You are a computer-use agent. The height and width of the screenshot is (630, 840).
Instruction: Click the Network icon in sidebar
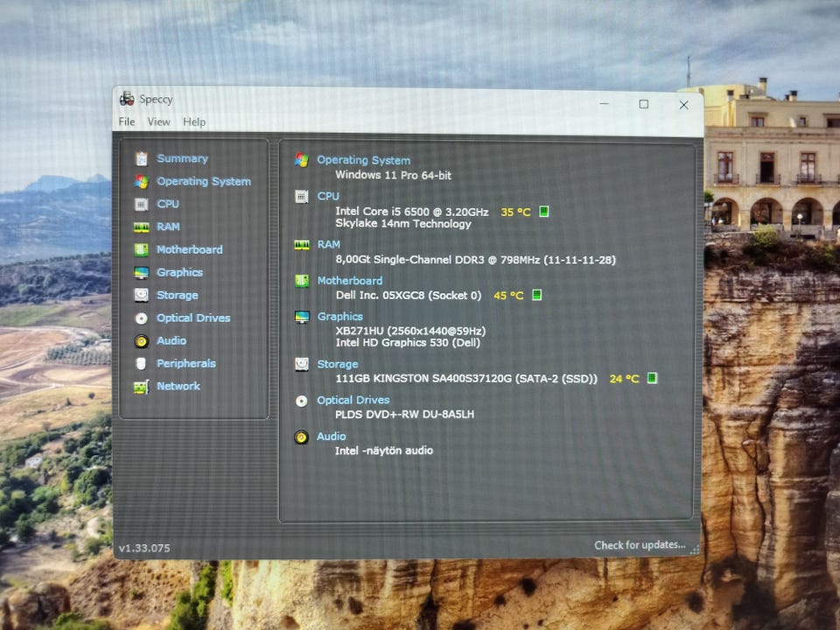click(142, 387)
